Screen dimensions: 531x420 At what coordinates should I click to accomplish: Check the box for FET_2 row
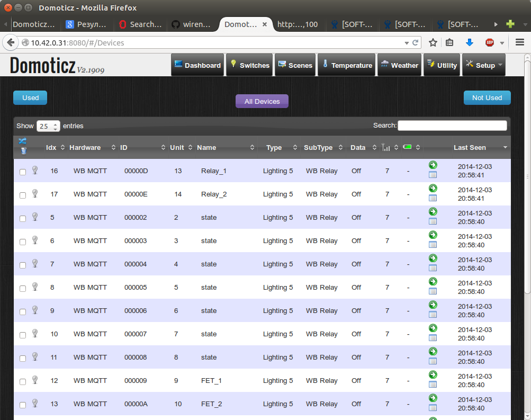(x=23, y=405)
